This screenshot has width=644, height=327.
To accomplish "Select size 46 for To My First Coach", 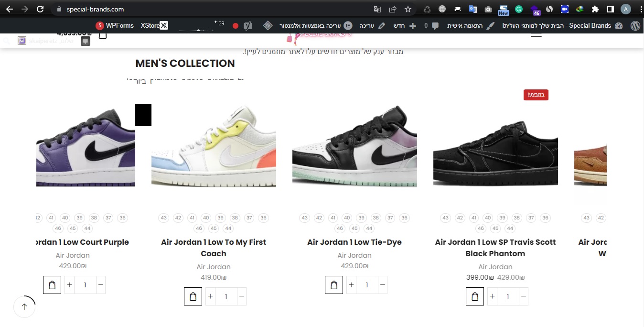I will click(x=199, y=229).
